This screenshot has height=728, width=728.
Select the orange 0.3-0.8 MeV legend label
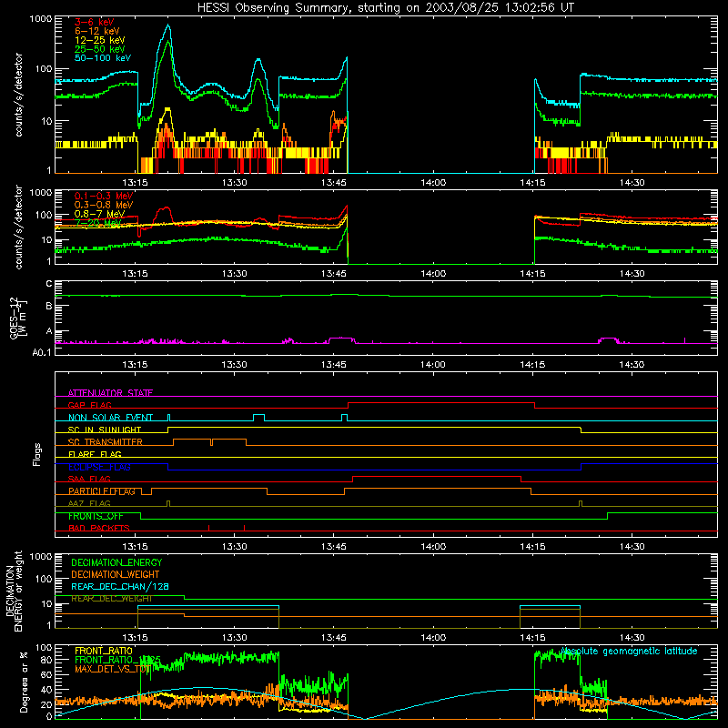[104, 205]
